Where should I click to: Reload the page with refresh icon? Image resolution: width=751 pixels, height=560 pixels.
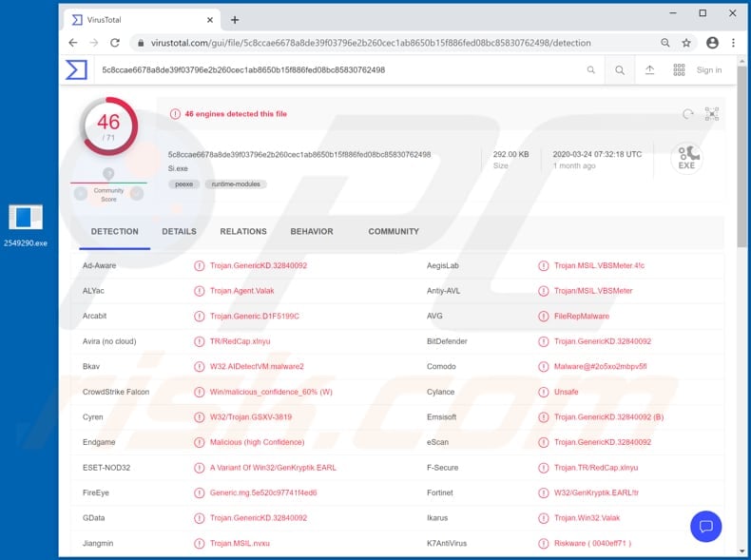tap(115, 43)
